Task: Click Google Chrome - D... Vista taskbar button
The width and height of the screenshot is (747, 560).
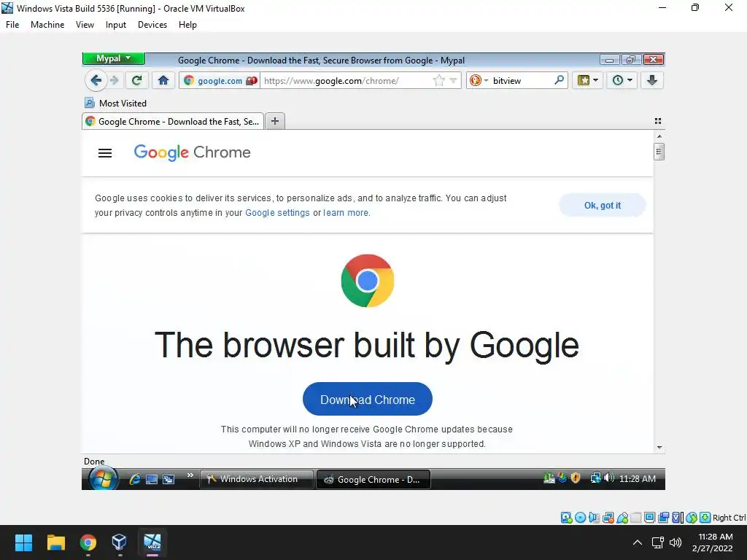Action: [373, 480]
